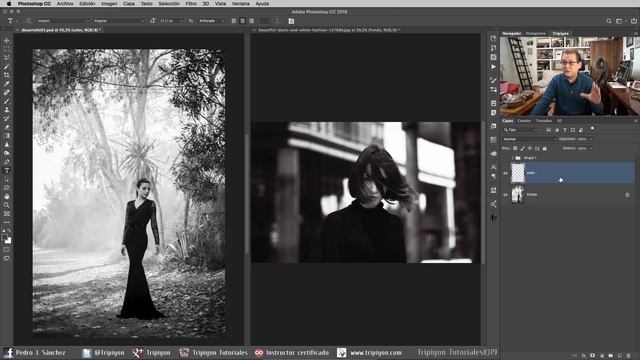Select the Gradient tool
Image resolution: width=640 pixels, height=360 pixels.
click(7, 136)
